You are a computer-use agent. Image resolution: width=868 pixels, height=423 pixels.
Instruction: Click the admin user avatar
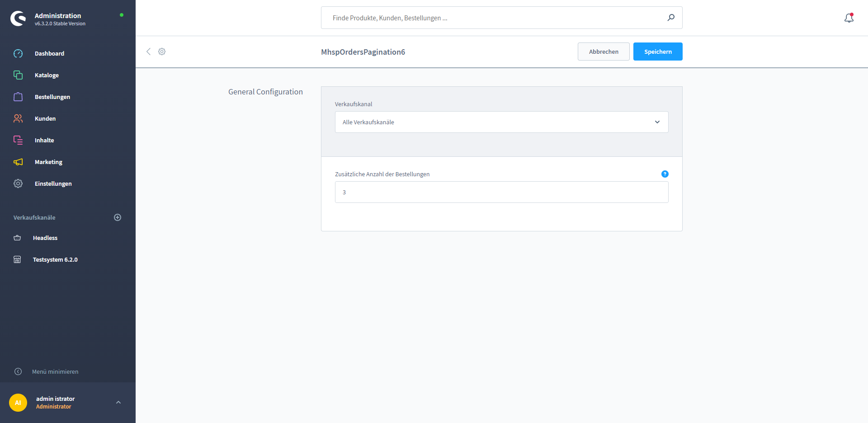point(18,403)
